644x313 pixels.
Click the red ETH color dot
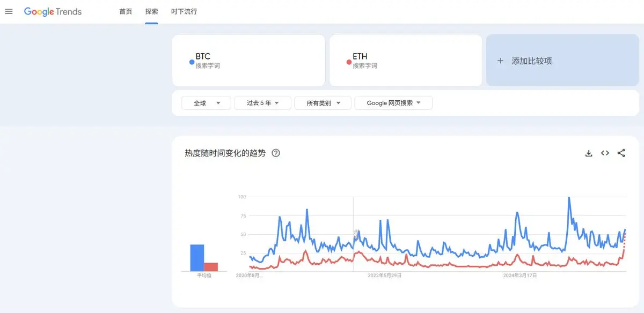coord(349,62)
